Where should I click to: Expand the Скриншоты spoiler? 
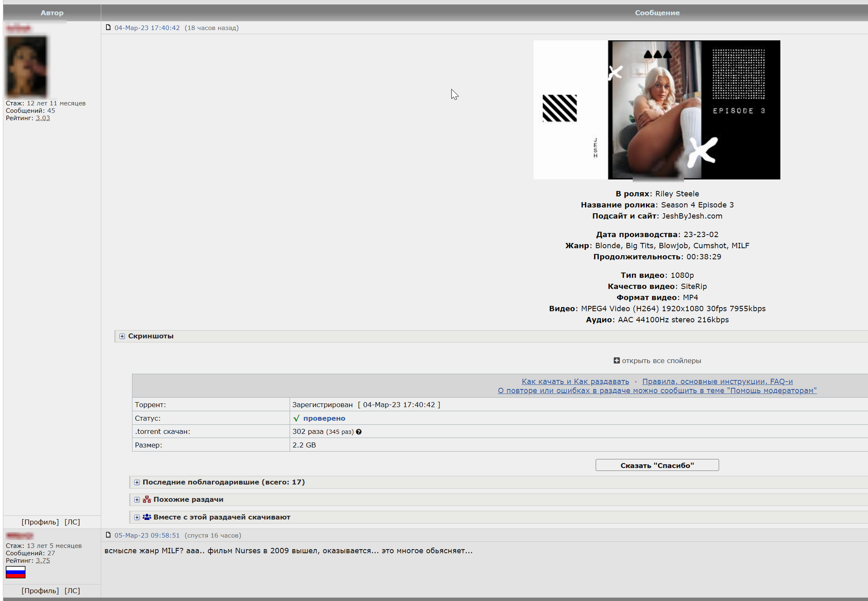(122, 336)
